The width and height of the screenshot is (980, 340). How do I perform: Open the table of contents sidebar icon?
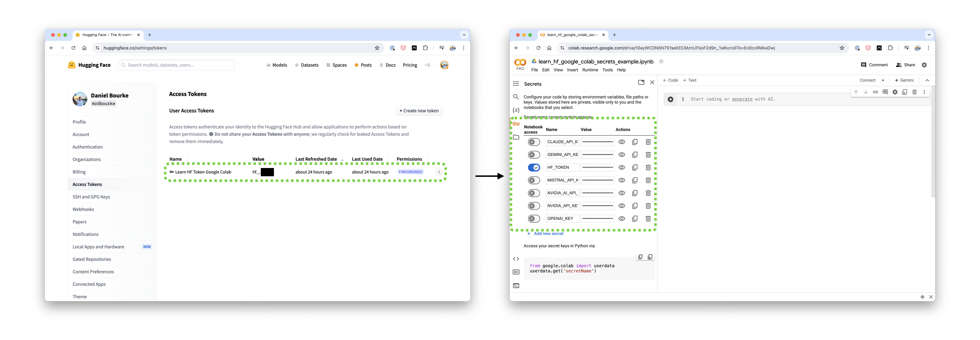click(516, 83)
